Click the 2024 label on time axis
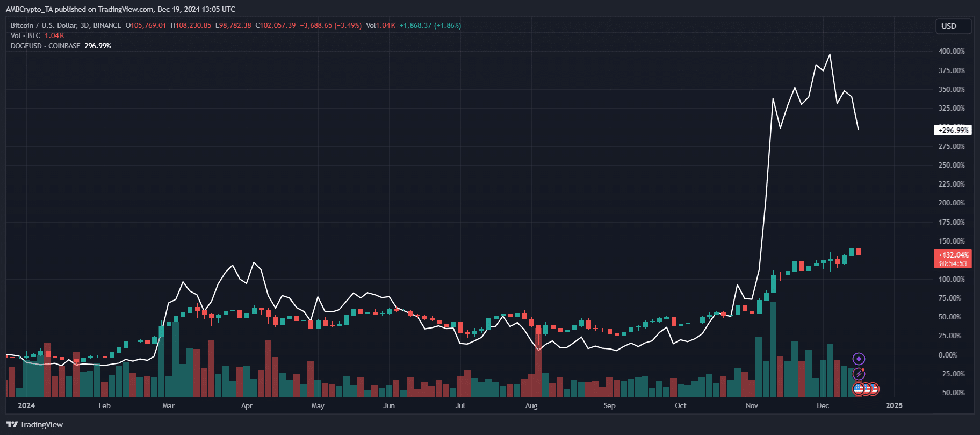This screenshot has width=980, height=435. click(26, 405)
